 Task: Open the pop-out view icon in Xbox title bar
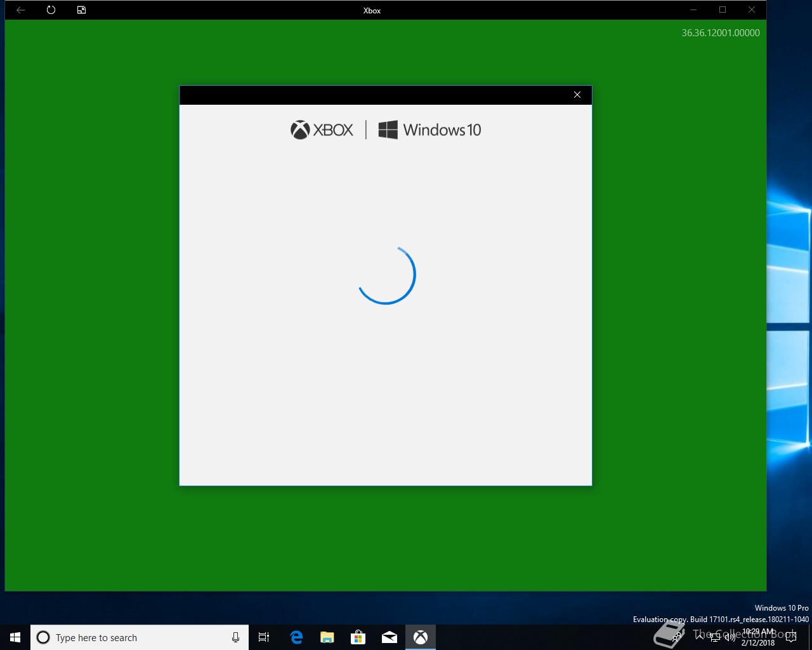tap(81, 10)
